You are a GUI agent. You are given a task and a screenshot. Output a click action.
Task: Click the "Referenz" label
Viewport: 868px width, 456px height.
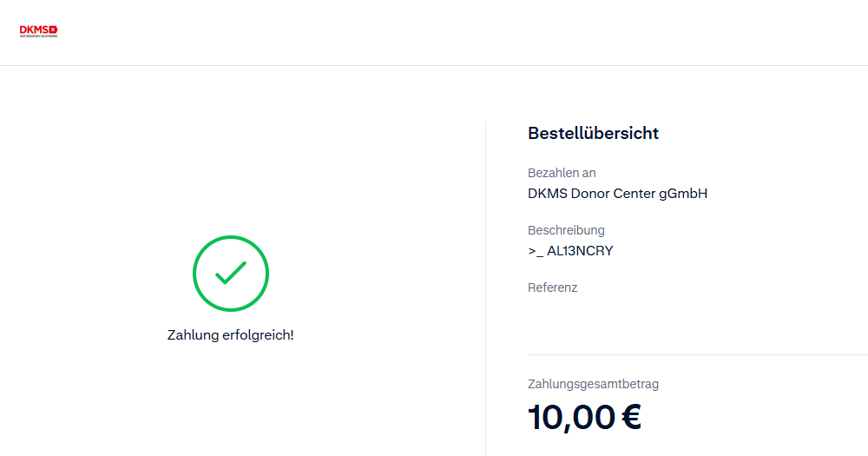tap(552, 287)
